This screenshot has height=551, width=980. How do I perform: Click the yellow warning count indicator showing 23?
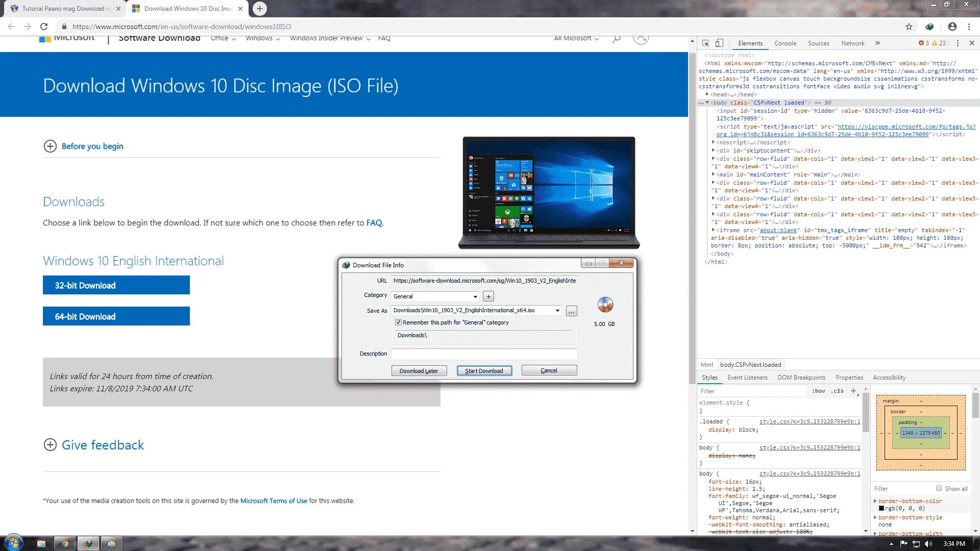[939, 43]
